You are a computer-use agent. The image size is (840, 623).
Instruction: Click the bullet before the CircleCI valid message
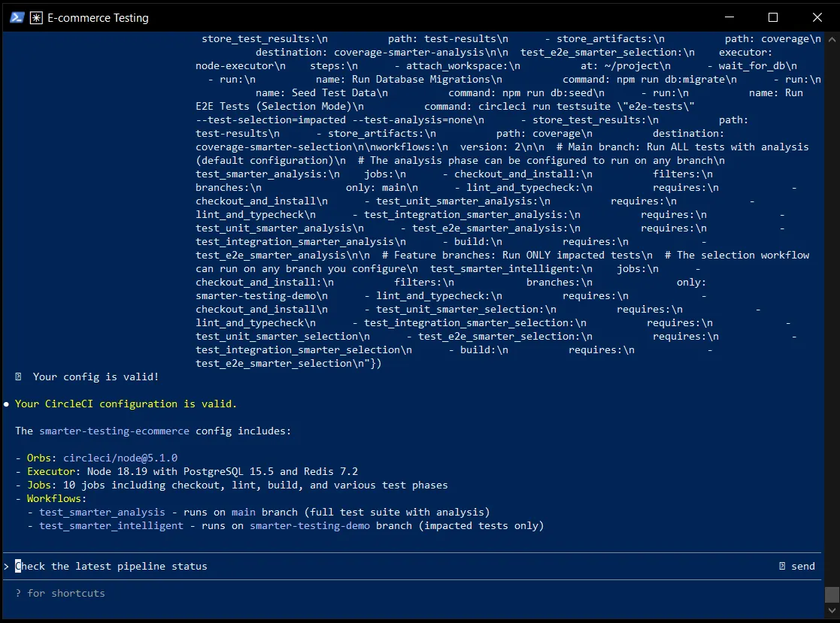coord(7,404)
